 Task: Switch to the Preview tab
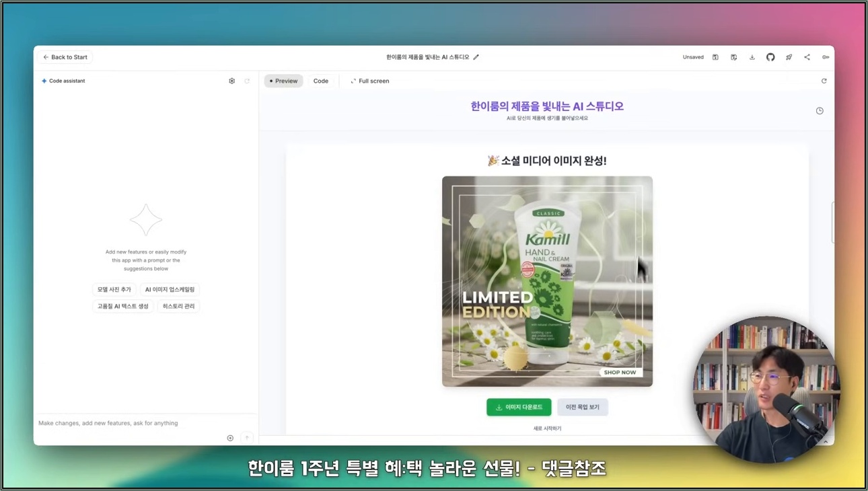[283, 81]
